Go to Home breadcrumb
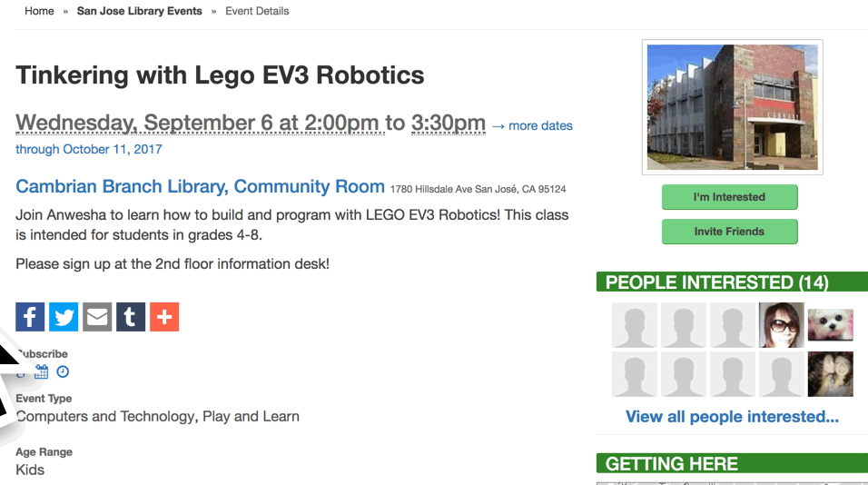The height and width of the screenshot is (485, 868). [x=39, y=11]
